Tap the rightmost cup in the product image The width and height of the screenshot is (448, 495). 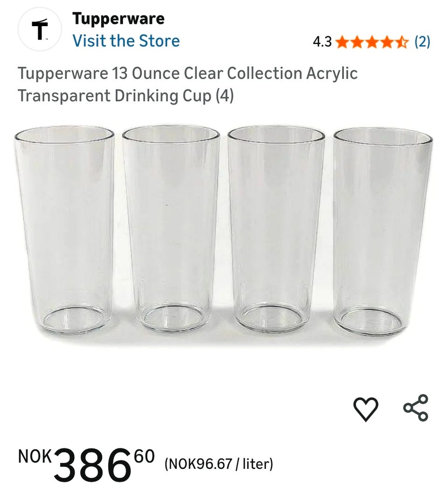pos(382,231)
